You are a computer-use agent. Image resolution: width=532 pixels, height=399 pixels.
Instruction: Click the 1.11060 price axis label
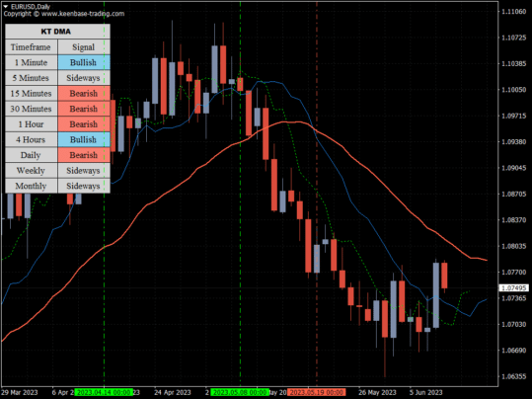[x=513, y=12]
